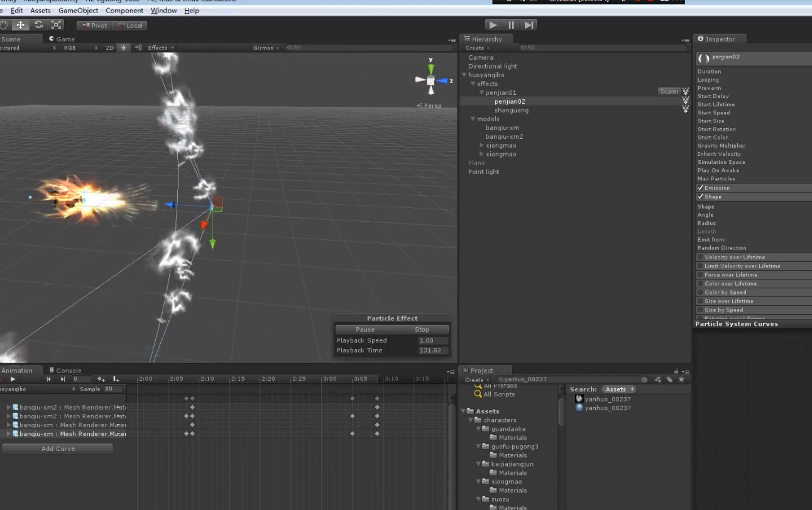The height and width of the screenshot is (510, 812).
Task: Toggle scene lighting sun icon
Action: click(123, 48)
